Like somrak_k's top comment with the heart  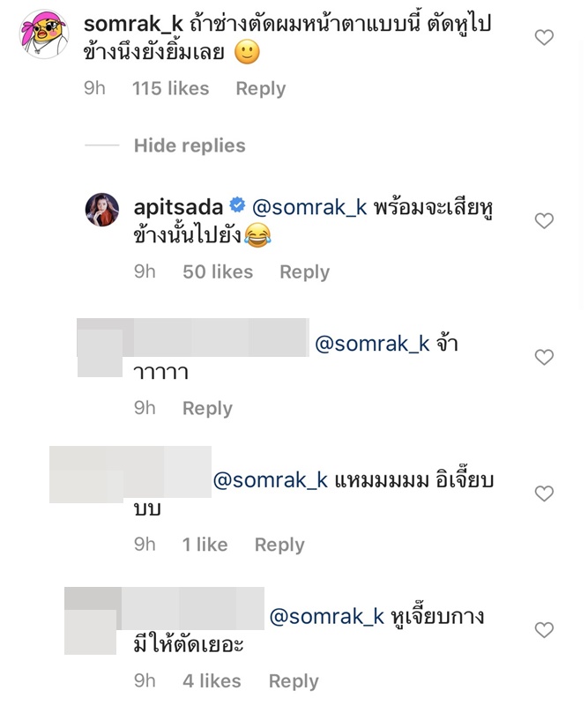click(544, 37)
